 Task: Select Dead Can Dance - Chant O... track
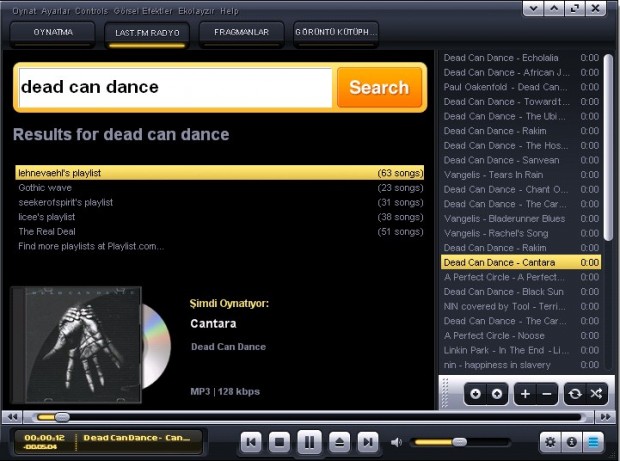point(521,189)
